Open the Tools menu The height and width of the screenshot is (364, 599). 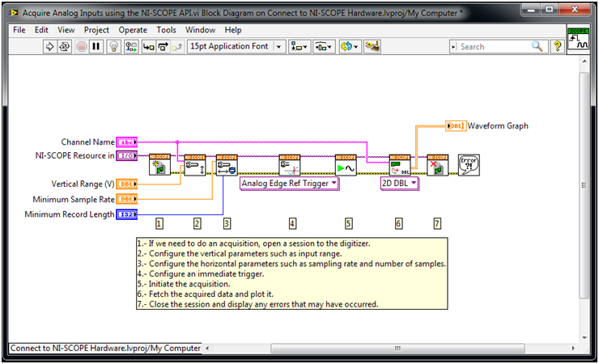(x=166, y=30)
